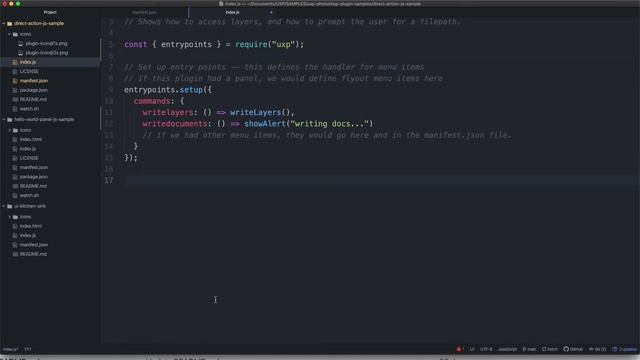Click the cursor position indicator in status bar

tap(28, 349)
